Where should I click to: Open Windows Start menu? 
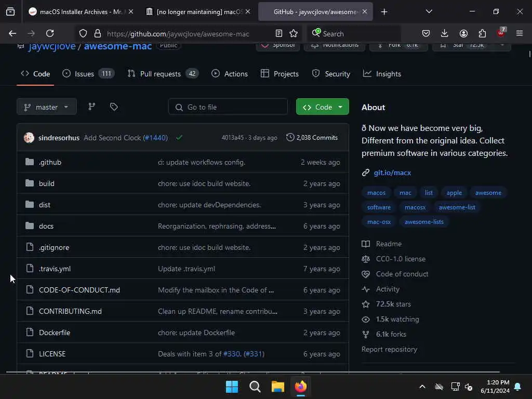(x=232, y=387)
